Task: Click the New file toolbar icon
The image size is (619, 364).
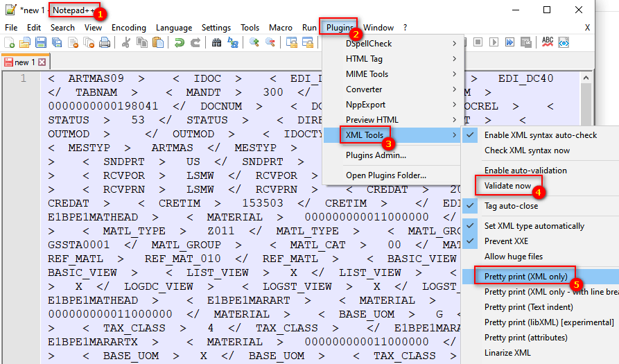Action: (9, 43)
